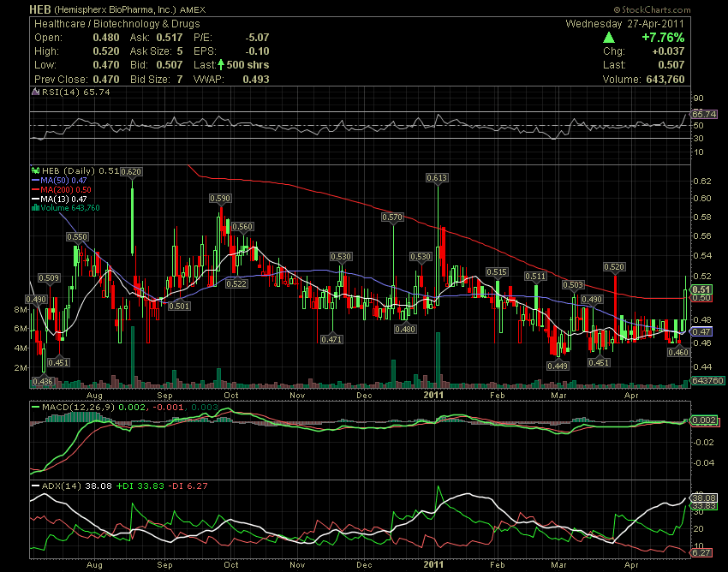Click the 0.509 price label
Screen dimensions: 728x572
(x=49, y=278)
